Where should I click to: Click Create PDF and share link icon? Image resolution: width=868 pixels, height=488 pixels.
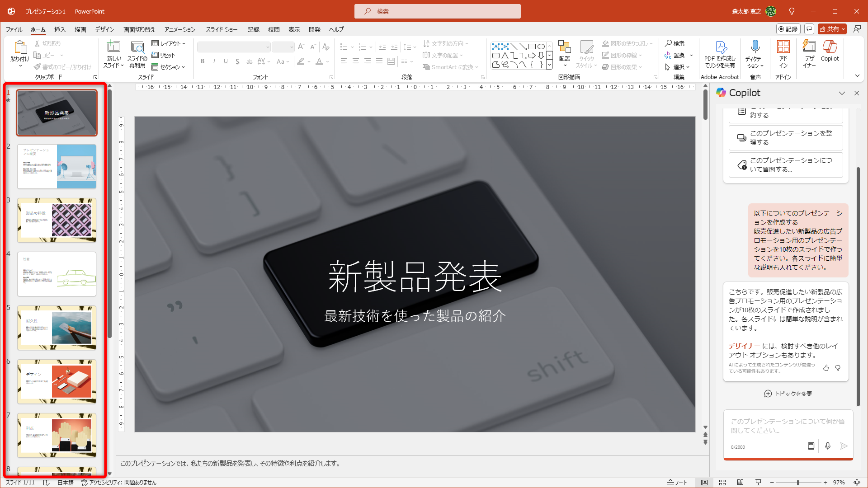[720, 53]
